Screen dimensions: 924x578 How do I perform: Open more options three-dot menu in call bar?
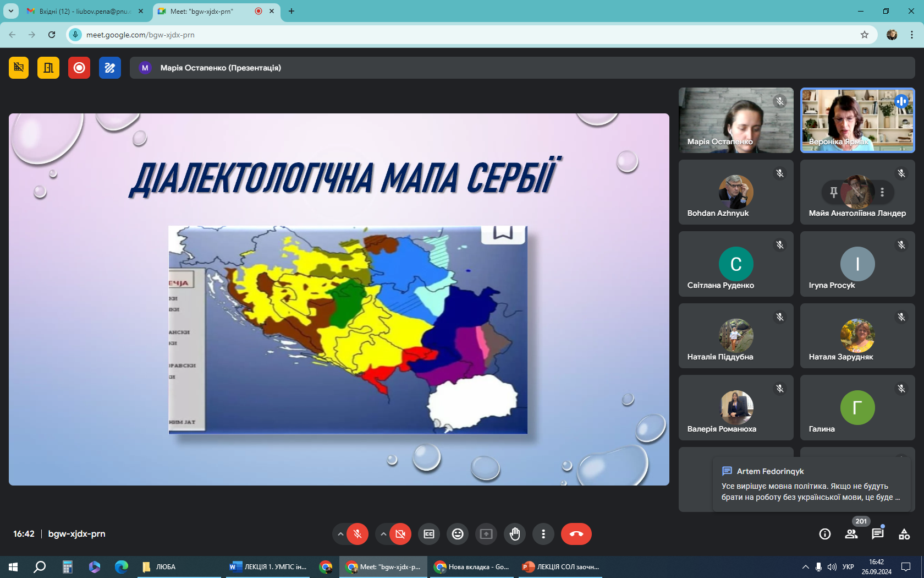(x=543, y=534)
